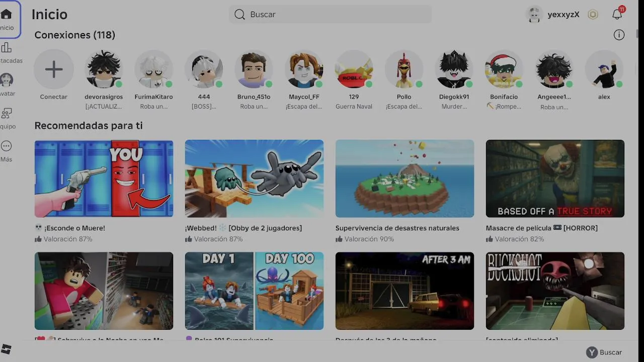Open the supermarket night survival thumbnail
The height and width of the screenshot is (362, 644).
point(104,291)
